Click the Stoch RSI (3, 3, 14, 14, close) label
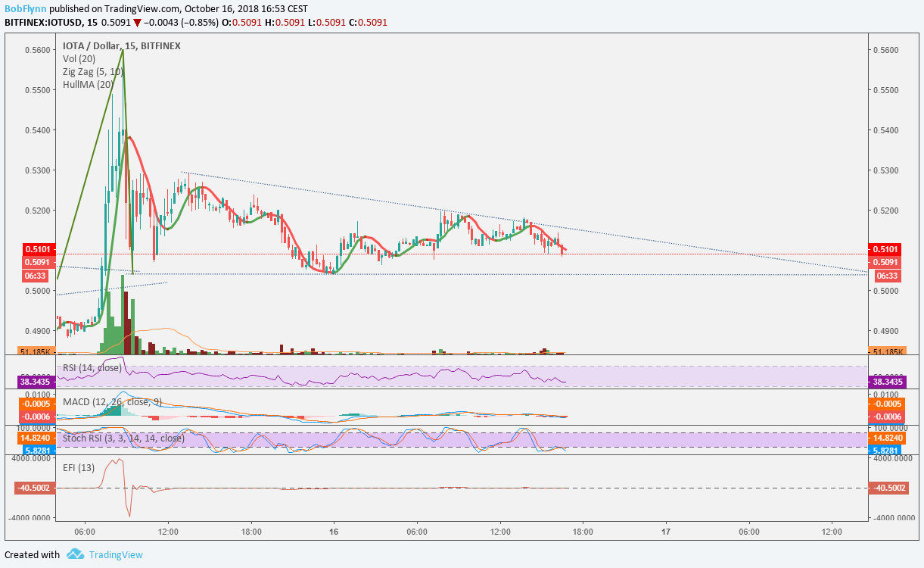The height and width of the screenshot is (568, 924). [x=123, y=438]
